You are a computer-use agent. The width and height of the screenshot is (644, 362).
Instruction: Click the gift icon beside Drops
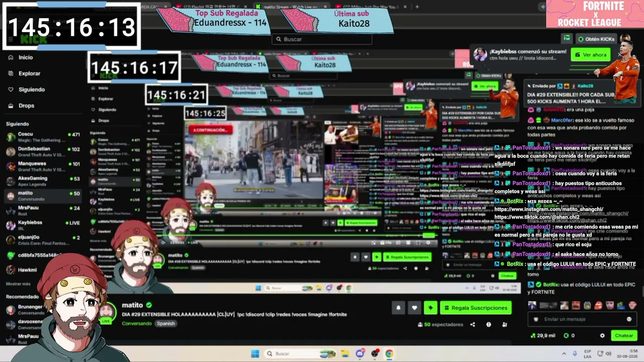pos(11,106)
